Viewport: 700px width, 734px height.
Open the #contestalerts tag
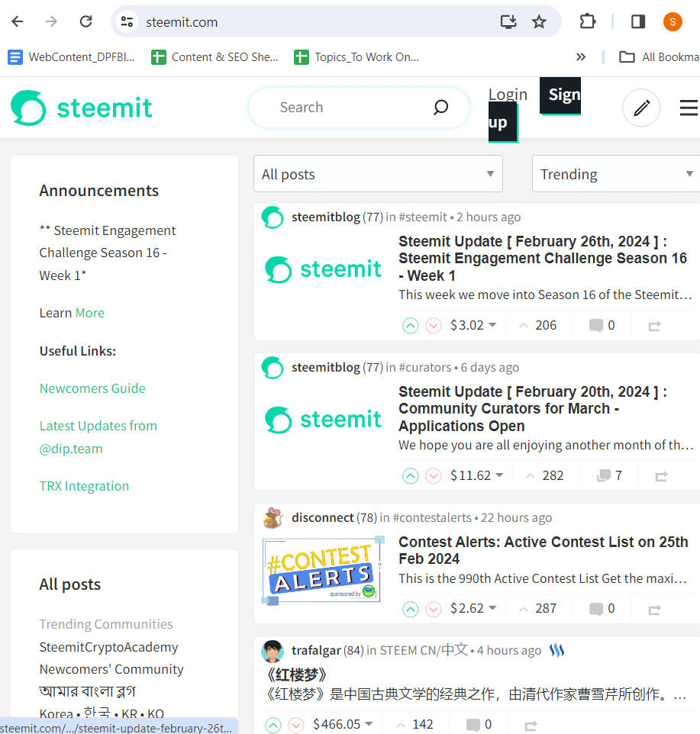point(432,518)
